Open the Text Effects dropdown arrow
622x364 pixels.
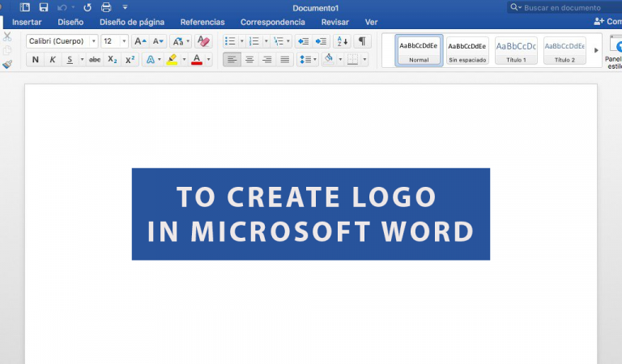(160, 60)
